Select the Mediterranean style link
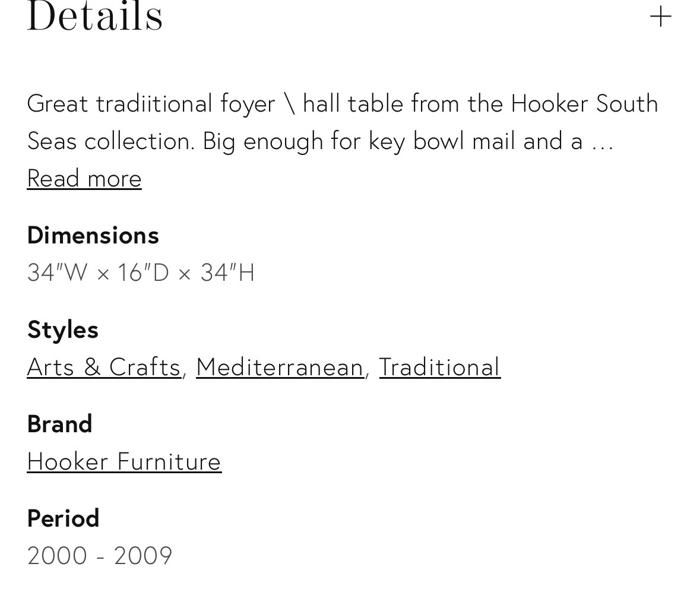The height and width of the screenshot is (608, 700). tap(280, 367)
